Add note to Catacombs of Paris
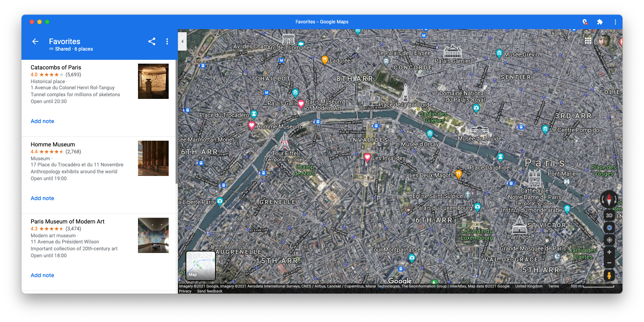The image size is (644, 322). tap(42, 121)
